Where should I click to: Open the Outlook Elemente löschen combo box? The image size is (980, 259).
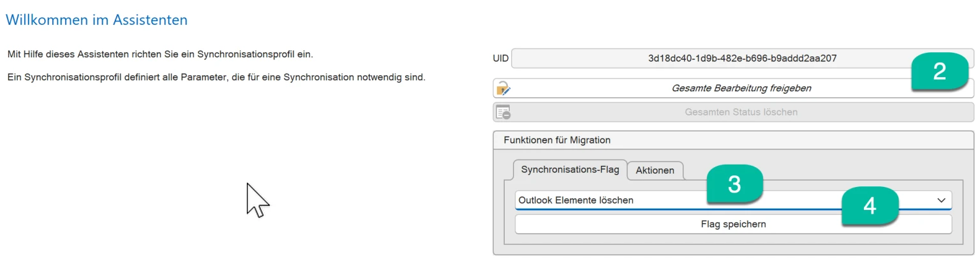pyautogui.click(x=733, y=200)
